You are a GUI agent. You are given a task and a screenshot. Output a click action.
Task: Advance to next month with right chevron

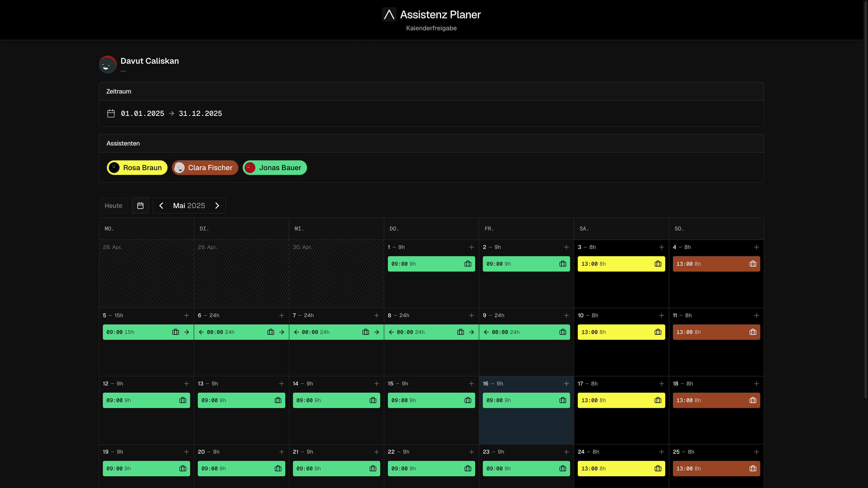(217, 205)
